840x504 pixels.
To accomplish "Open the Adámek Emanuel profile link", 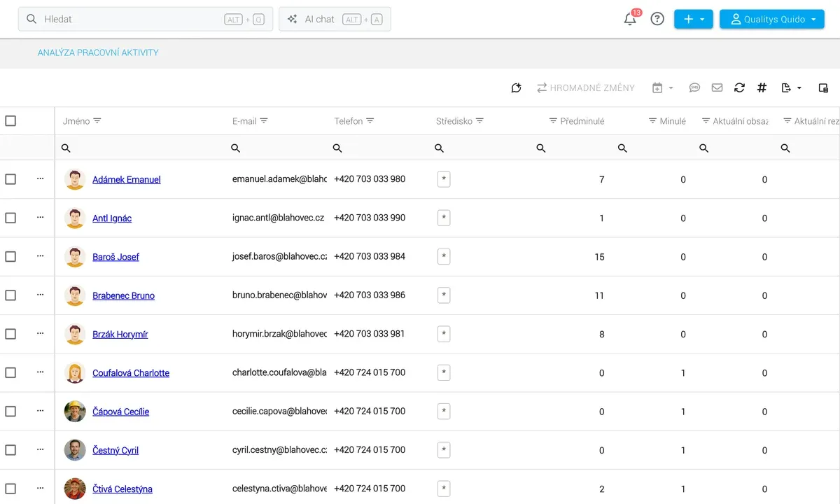I will point(127,180).
